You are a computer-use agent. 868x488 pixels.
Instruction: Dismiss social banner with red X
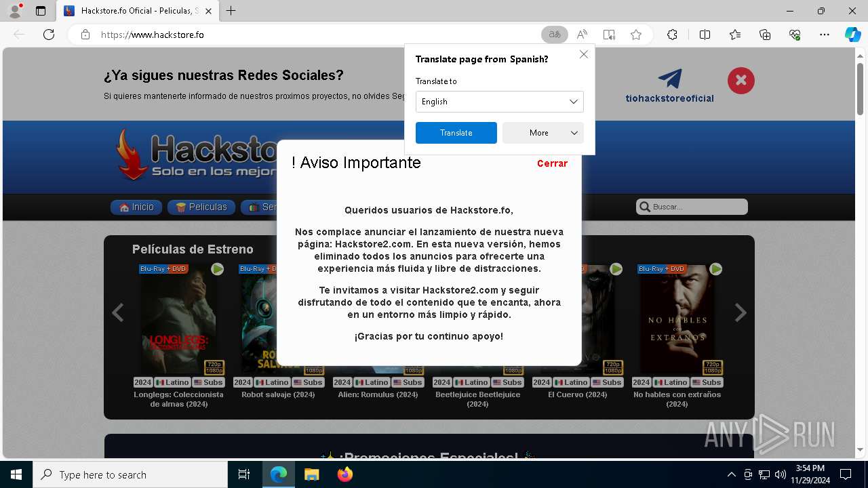coord(741,81)
